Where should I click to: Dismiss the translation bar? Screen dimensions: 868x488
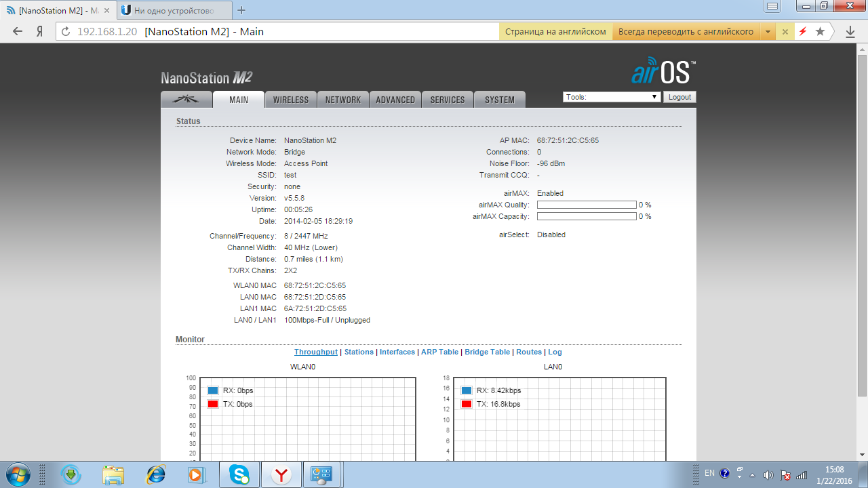tap(785, 32)
